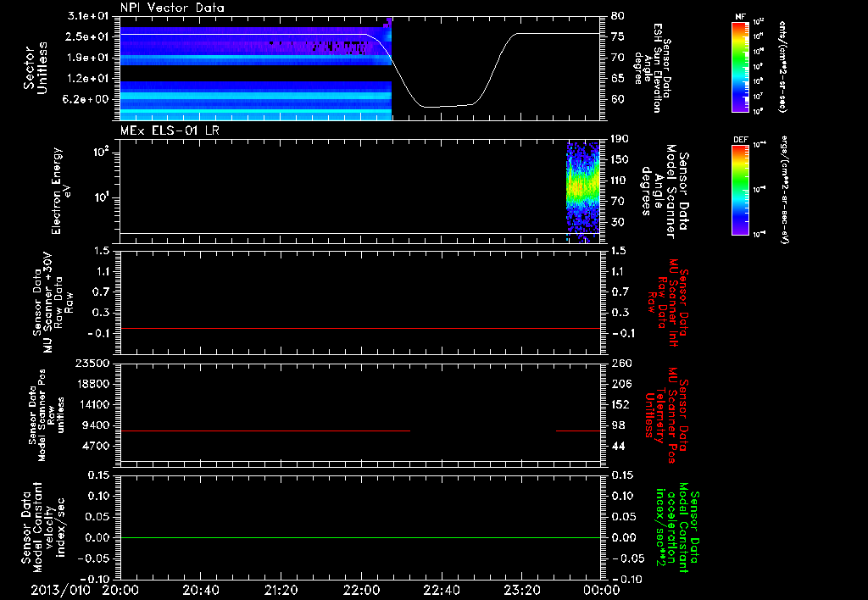Click the red 'MU Scanner Pos Telemetry Unitless' label
The width and height of the screenshot is (868, 600).
(668, 415)
